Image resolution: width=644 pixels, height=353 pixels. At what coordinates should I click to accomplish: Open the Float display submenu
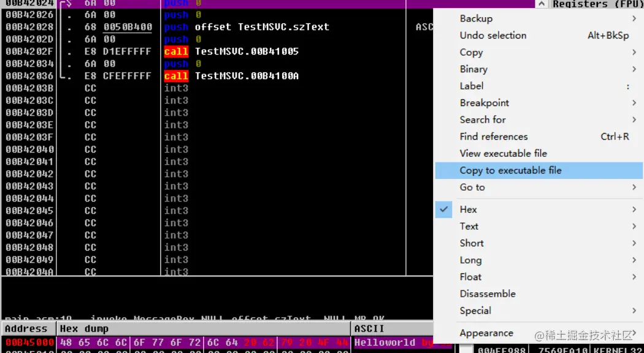[x=539, y=276]
